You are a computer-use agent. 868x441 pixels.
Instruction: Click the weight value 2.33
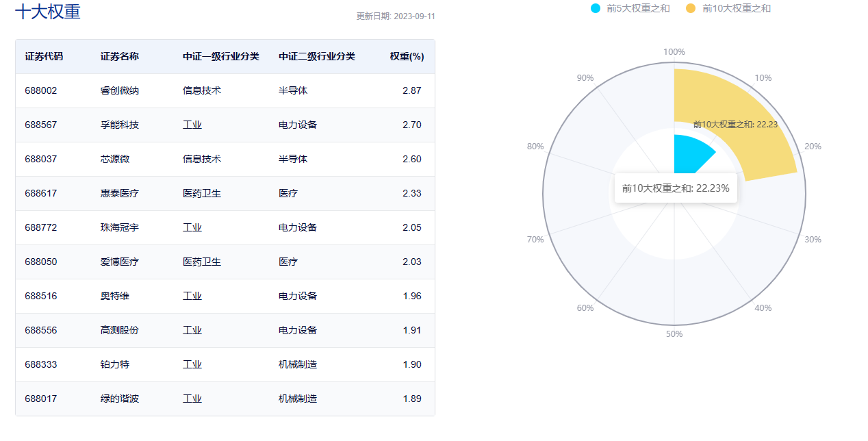coord(412,193)
